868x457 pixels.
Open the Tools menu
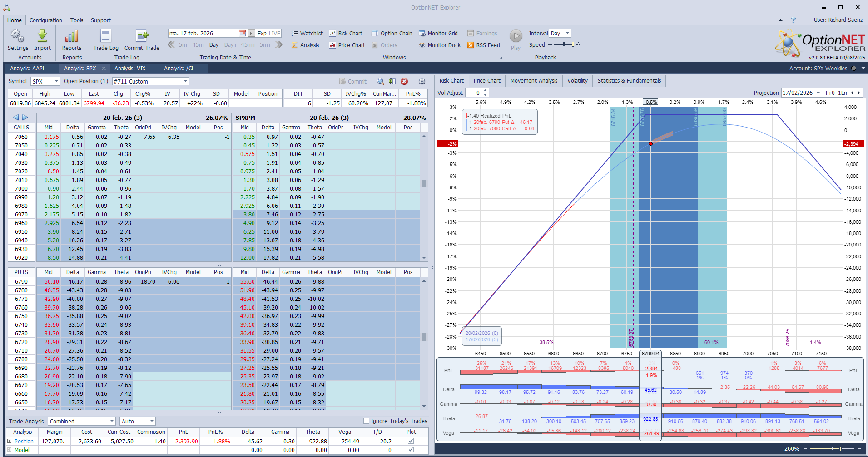(x=77, y=20)
